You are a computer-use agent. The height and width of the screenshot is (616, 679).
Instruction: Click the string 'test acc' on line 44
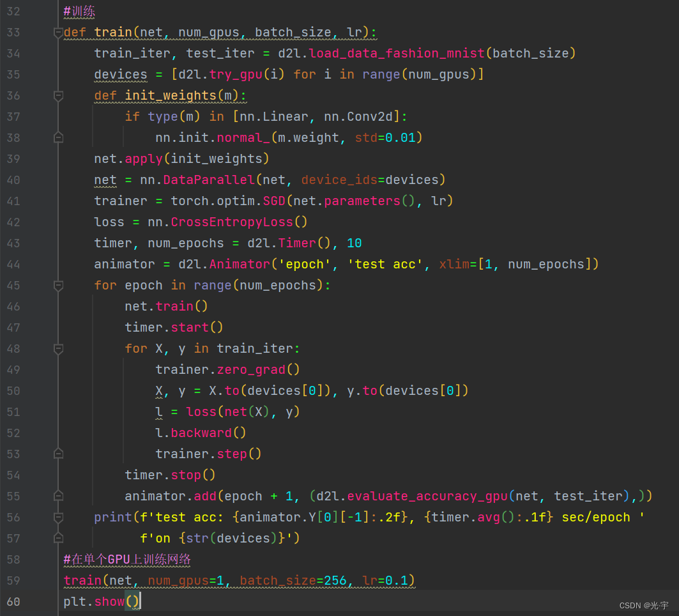pos(385,265)
